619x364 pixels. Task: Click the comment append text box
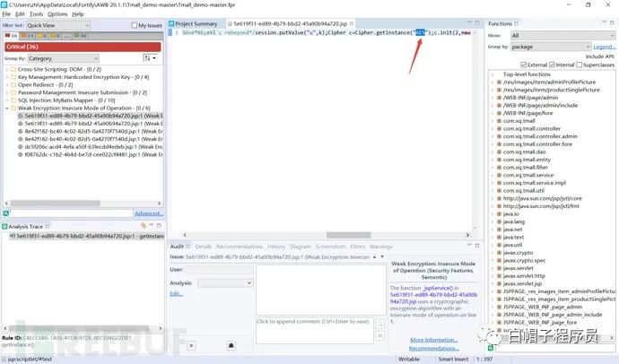[314, 330]
